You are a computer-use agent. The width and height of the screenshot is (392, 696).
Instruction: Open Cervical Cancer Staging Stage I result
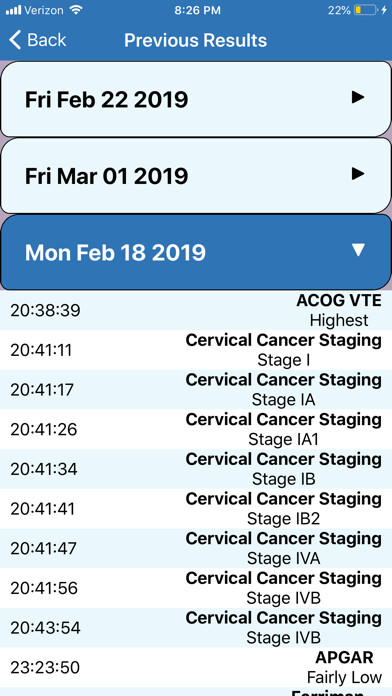(196, 350)
